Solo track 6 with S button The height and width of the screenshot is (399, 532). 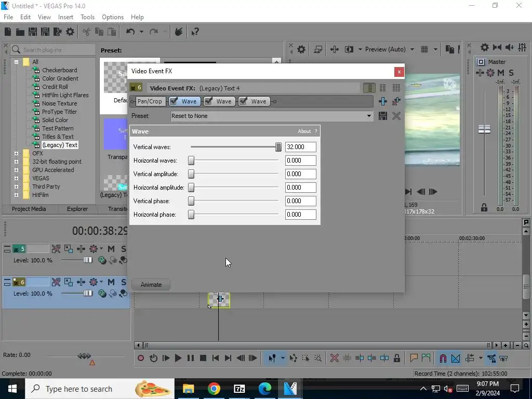(x=123, y=282)
